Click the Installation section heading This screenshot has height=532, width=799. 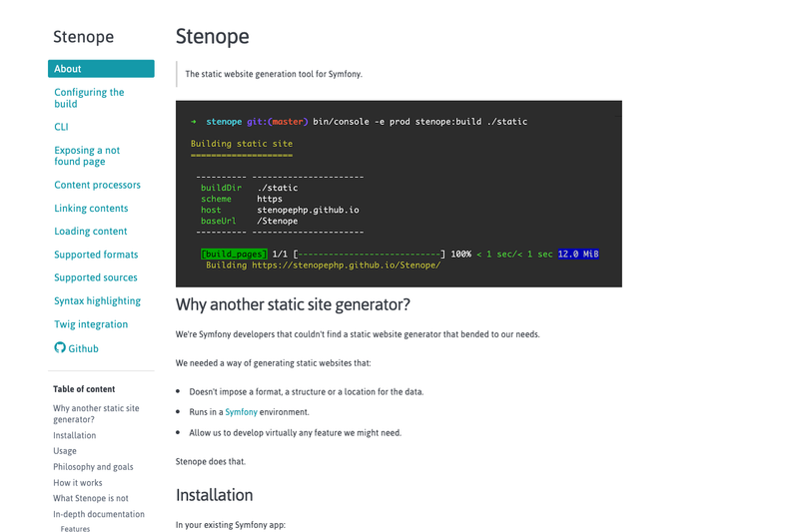pos(215,495)
